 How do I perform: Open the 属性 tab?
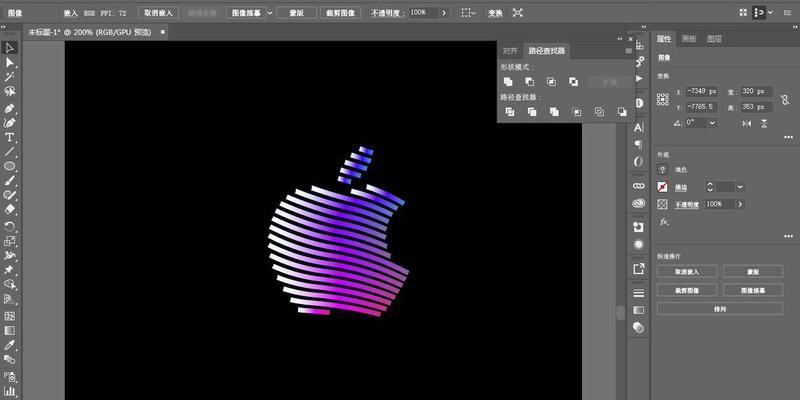click(x=664, y=39)
